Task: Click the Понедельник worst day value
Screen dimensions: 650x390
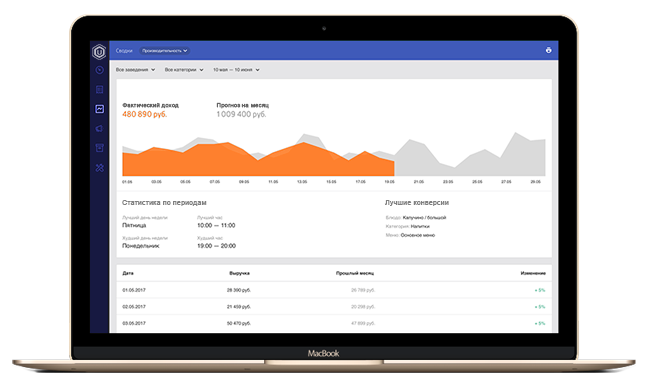Action: click(141, 246)
